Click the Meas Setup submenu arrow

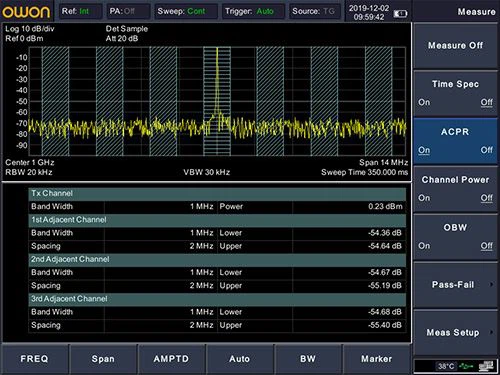(x=491, y=332)
